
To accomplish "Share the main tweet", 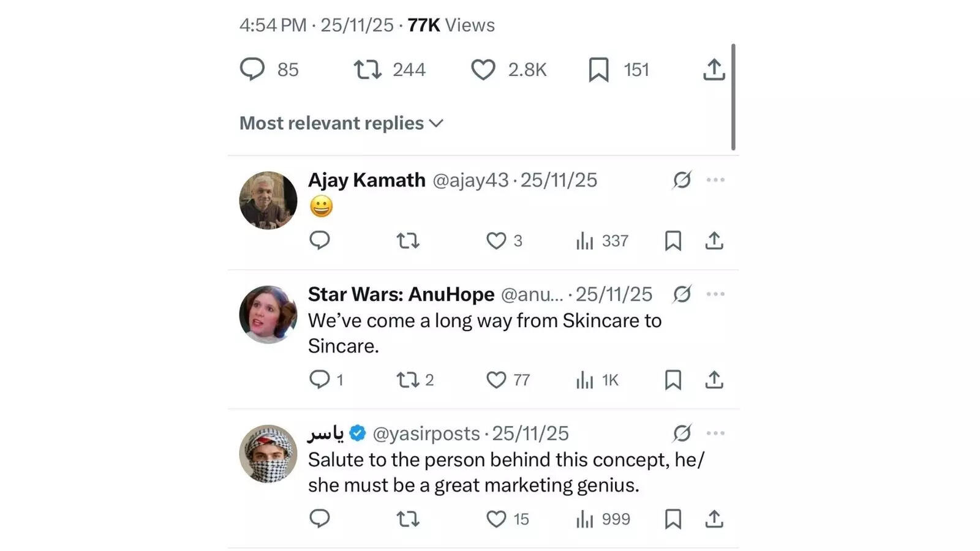I will 714,69.
